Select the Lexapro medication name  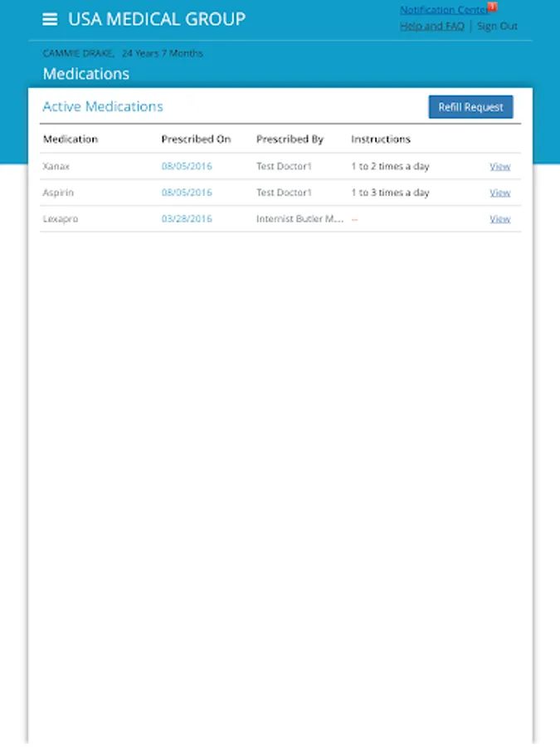[61, 218]
